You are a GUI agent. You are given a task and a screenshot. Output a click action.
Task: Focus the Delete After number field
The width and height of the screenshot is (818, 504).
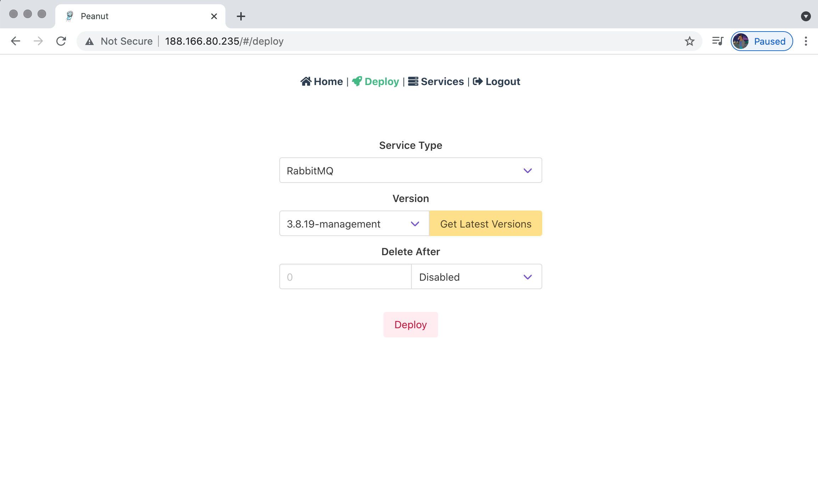tap(346, 276)
